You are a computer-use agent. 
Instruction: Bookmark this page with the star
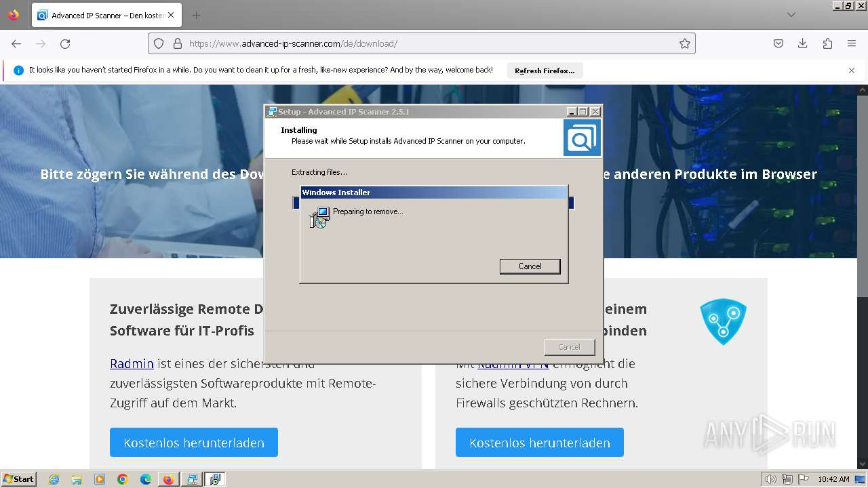click(685, 43)
